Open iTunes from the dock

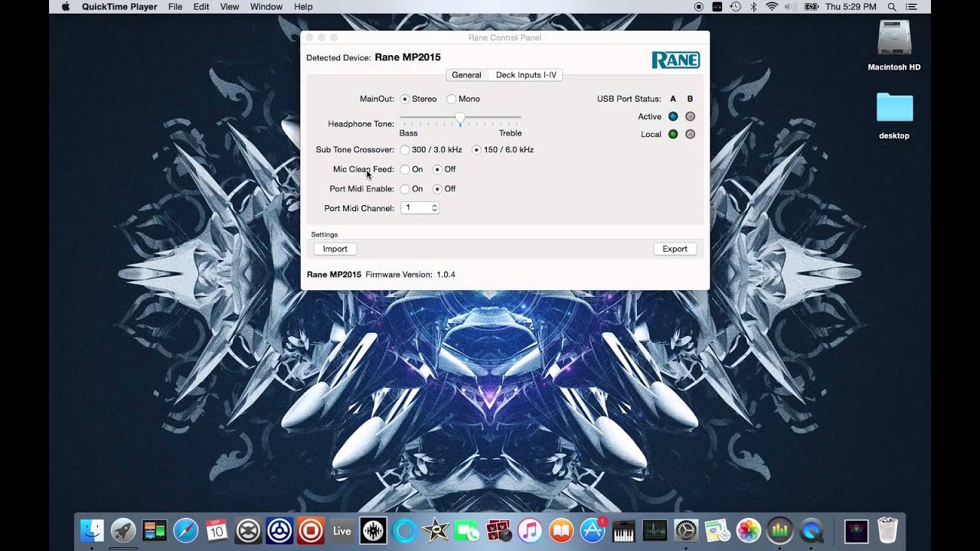point(530,530)
